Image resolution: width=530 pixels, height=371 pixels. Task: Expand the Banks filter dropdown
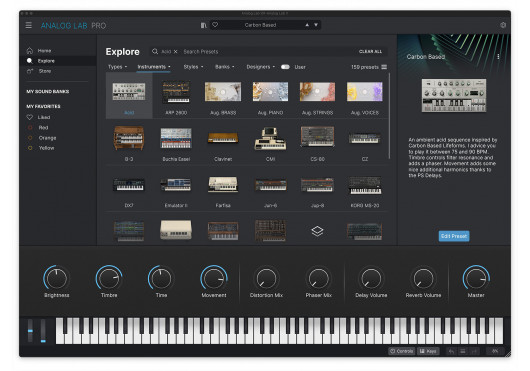click(224, 67)
